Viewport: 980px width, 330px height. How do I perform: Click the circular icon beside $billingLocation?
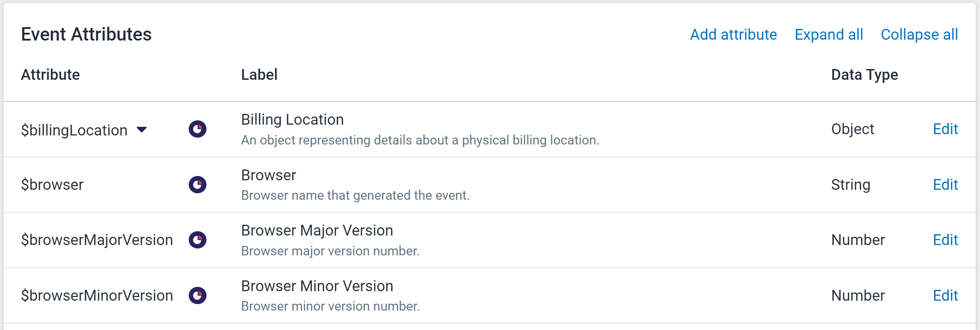coord(197,129)
